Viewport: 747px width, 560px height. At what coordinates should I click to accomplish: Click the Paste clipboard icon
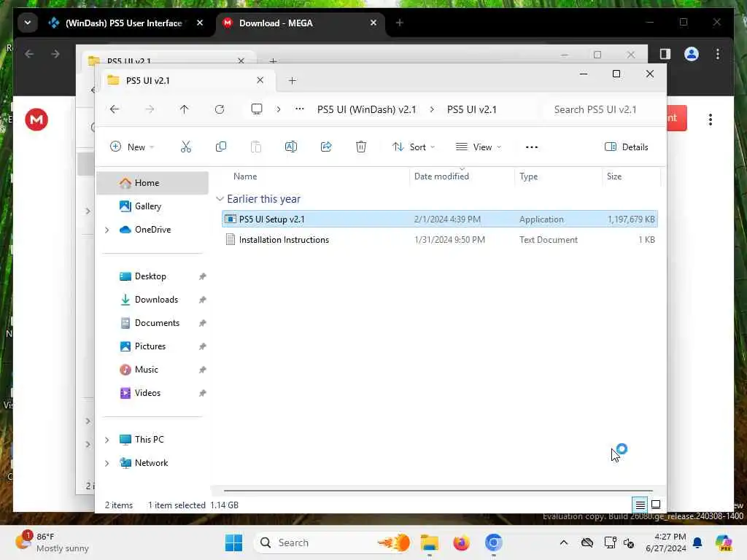click(x=256, y=147)
